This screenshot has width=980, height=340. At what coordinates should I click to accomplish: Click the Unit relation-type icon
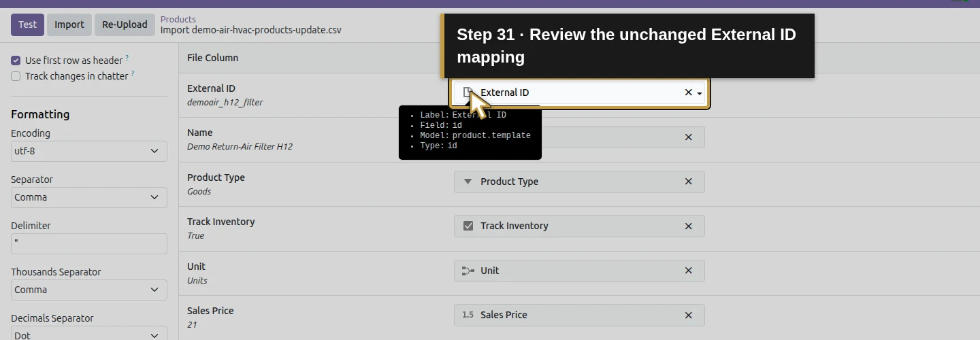click(468, 271)
